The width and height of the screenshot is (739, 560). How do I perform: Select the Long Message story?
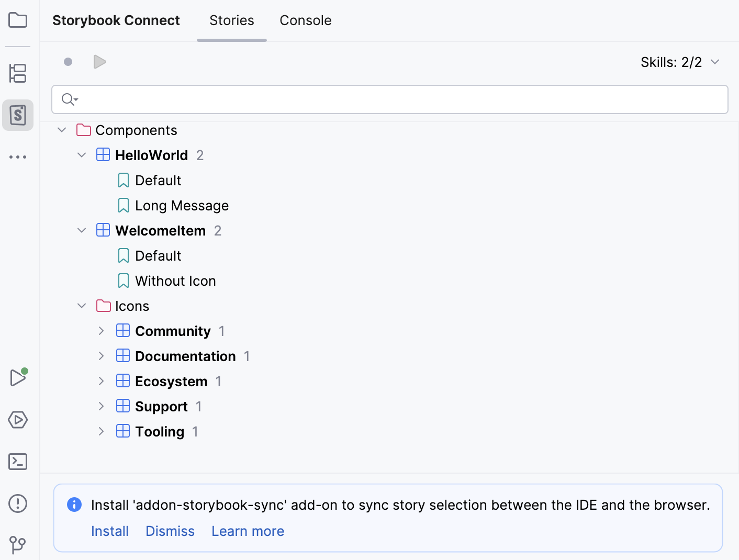[x=182, y=206]
